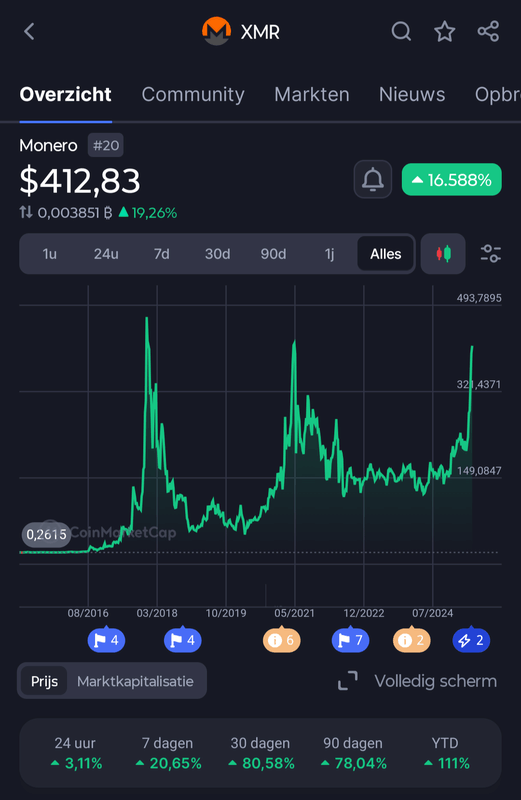Add XMR to favorites star
Image resolution: width=521 pixels, height=800 pixels.
click(444, 32)
